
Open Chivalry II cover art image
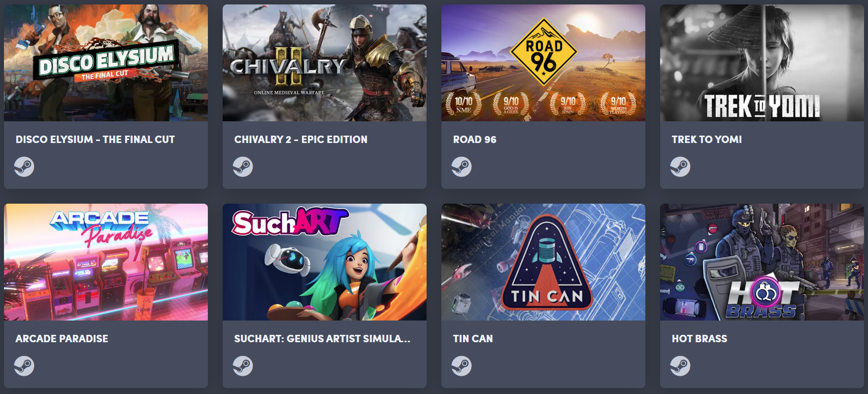pos(325,63)
